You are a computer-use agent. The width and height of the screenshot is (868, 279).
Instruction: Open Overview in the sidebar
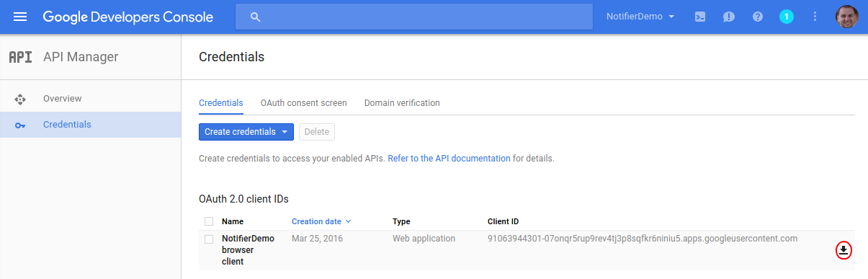(x=63, y=99)
